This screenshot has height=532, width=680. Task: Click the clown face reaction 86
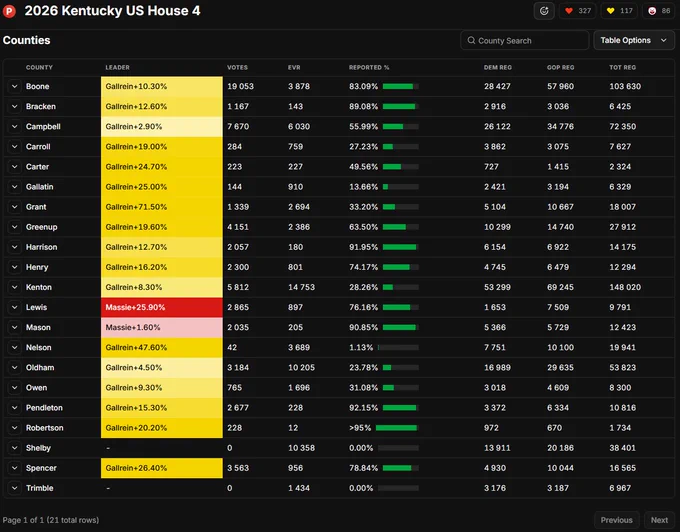pyautogui.click(x=659, y=11)
